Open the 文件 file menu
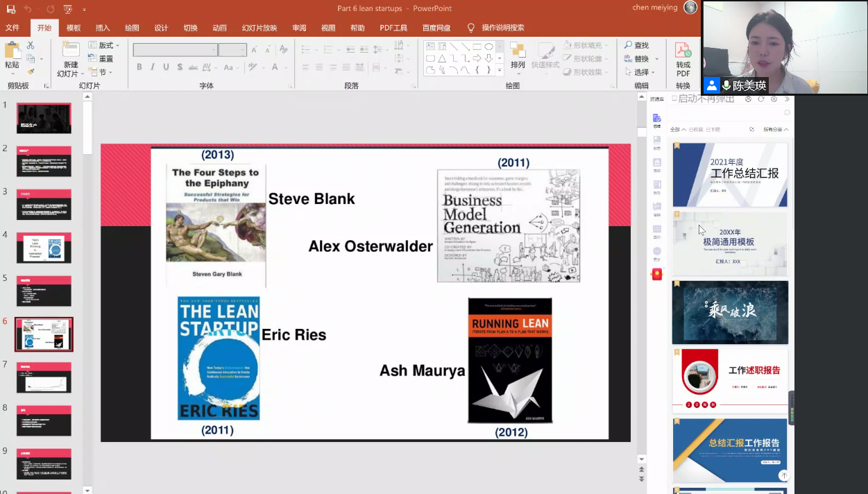Image resolution: width=868 pixels, height=494 pixels. (x=12, y=28)
